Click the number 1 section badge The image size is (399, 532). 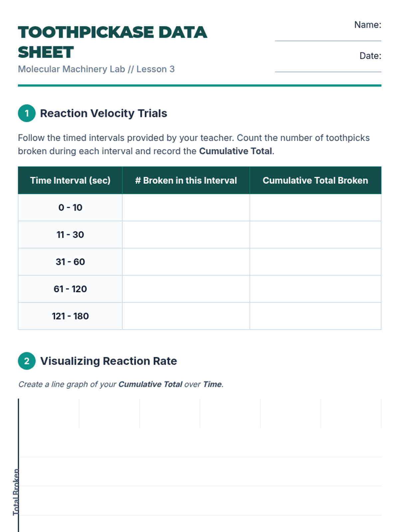27,113
